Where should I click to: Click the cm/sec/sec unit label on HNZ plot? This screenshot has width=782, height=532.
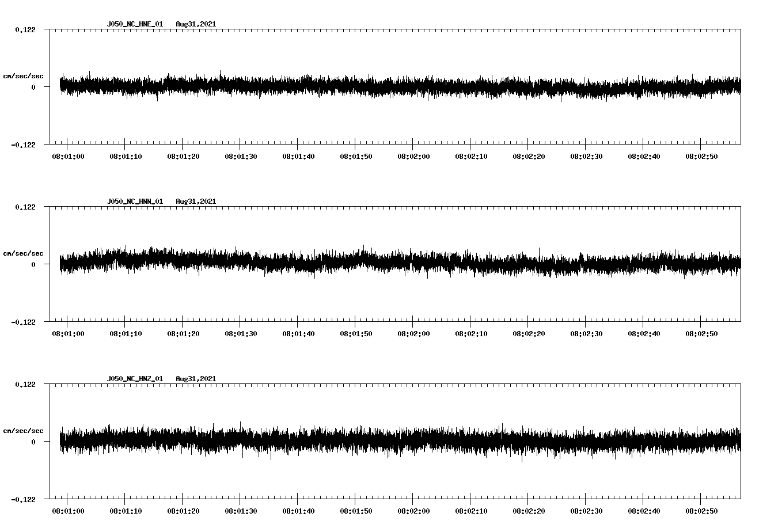click(23, 431)
